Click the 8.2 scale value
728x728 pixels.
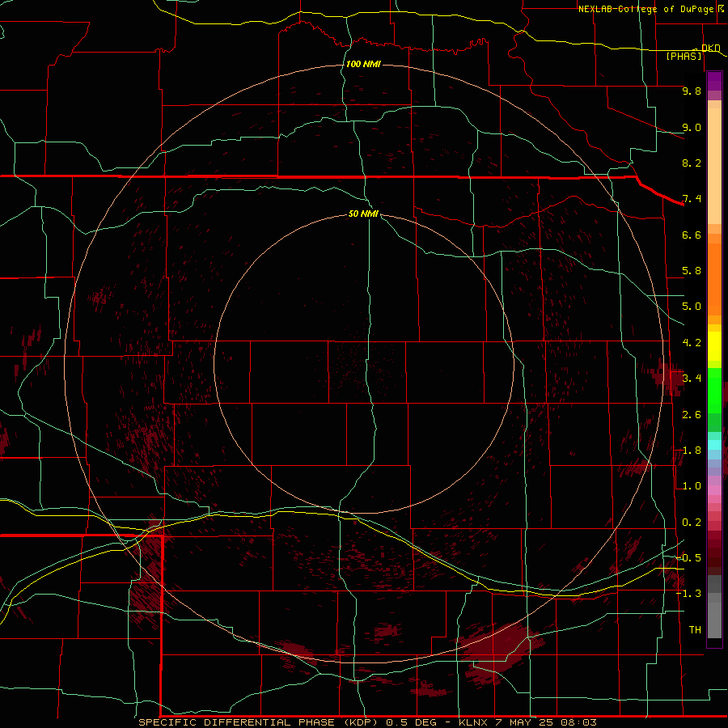tap(692, 163)
